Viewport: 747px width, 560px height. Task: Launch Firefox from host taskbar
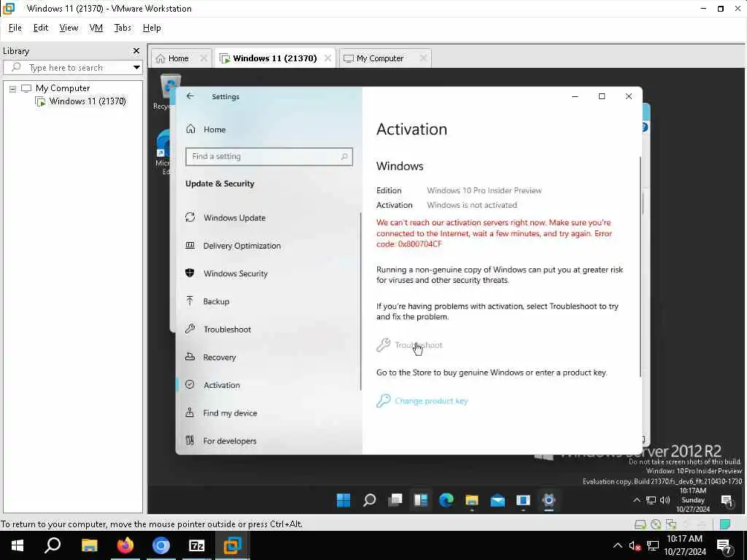coord(125,545)
